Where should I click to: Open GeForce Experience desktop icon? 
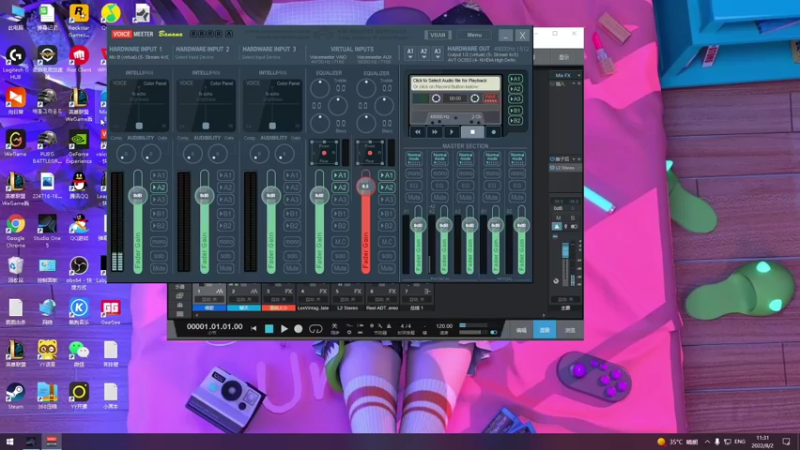(79, 145)
